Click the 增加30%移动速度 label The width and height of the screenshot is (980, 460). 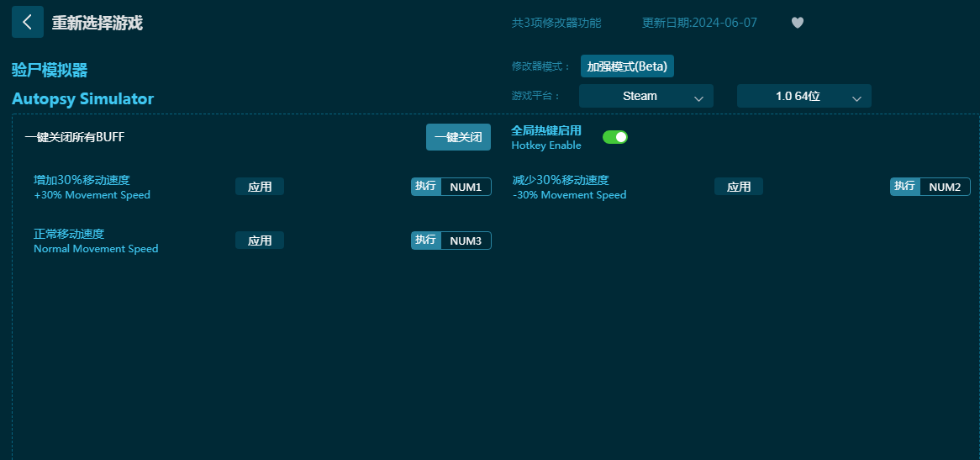click(x=82, y=180)
